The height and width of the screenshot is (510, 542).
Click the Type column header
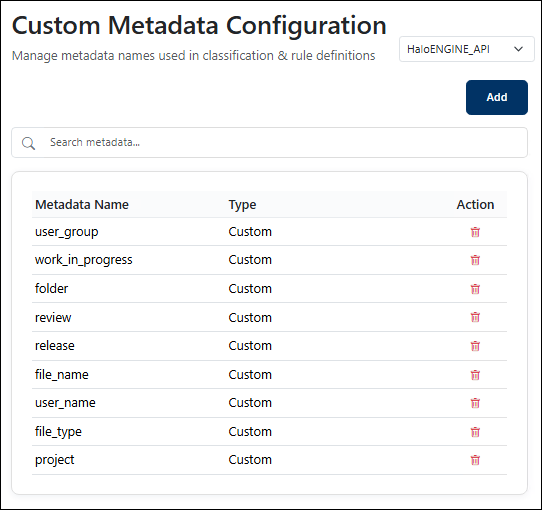pos(242,205)
